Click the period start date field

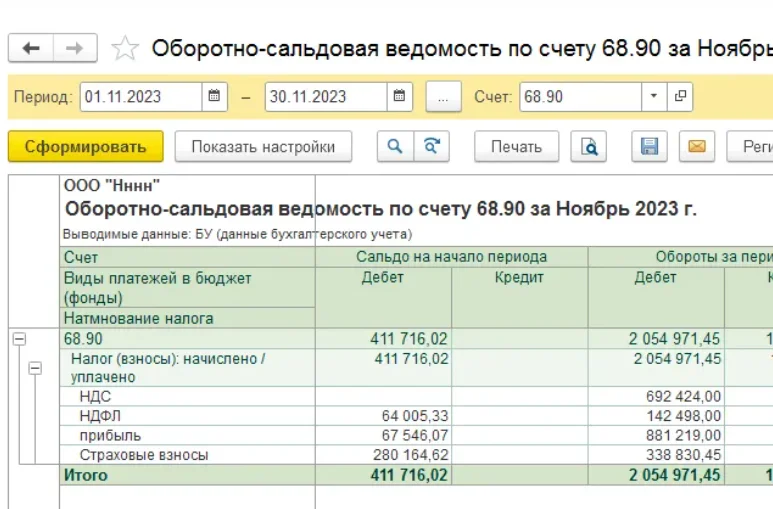(140, 97)
